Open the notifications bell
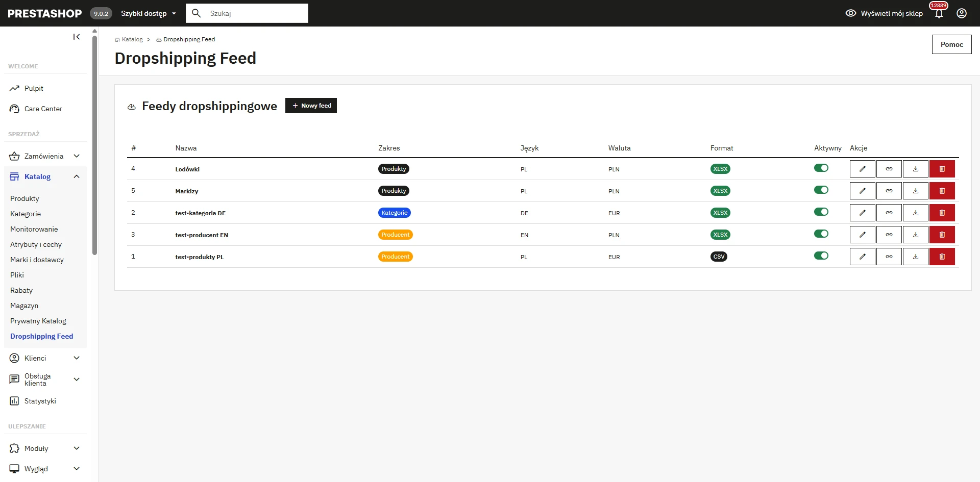The image size is (980, 482). click(939, 13)
